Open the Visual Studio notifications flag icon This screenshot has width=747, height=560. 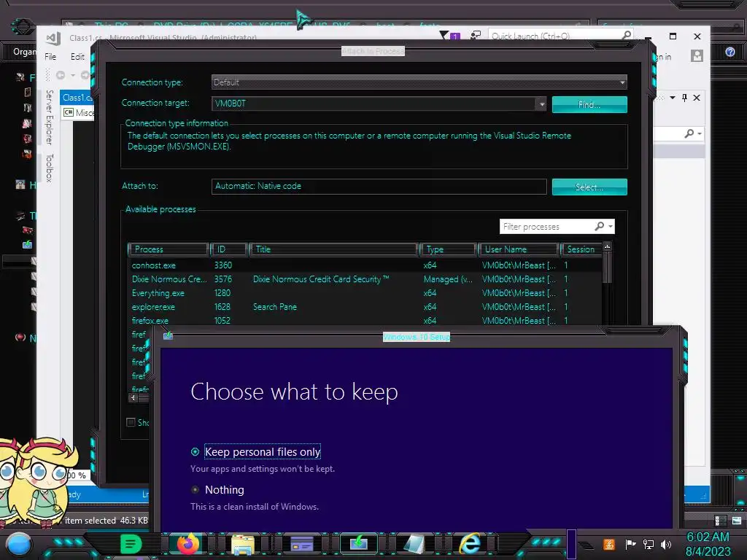tap(445, 35)
